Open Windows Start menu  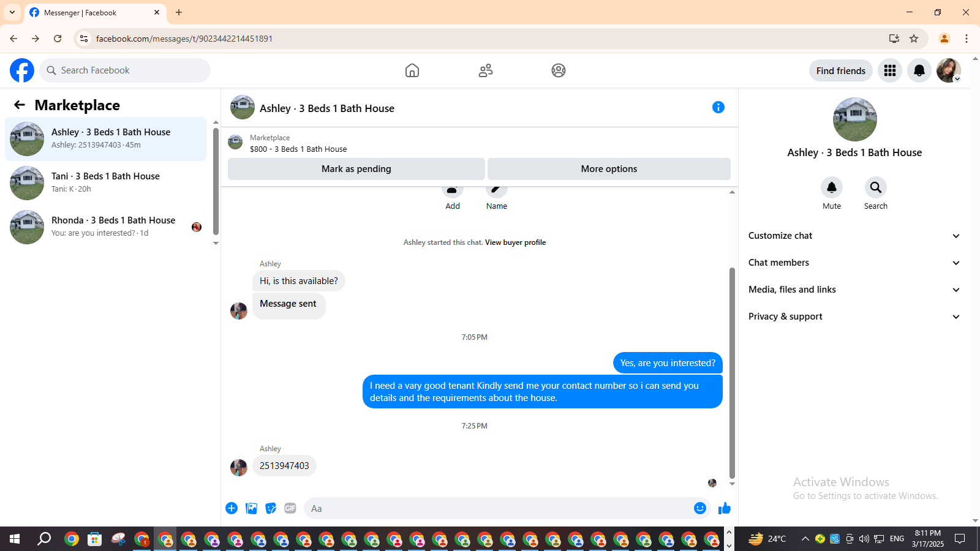[x=15, y=539]
